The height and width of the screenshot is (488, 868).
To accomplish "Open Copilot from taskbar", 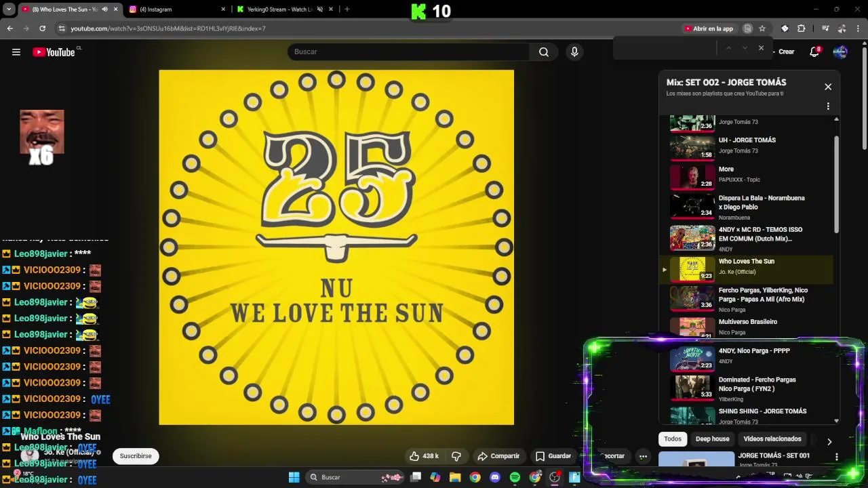I will 435,477.
